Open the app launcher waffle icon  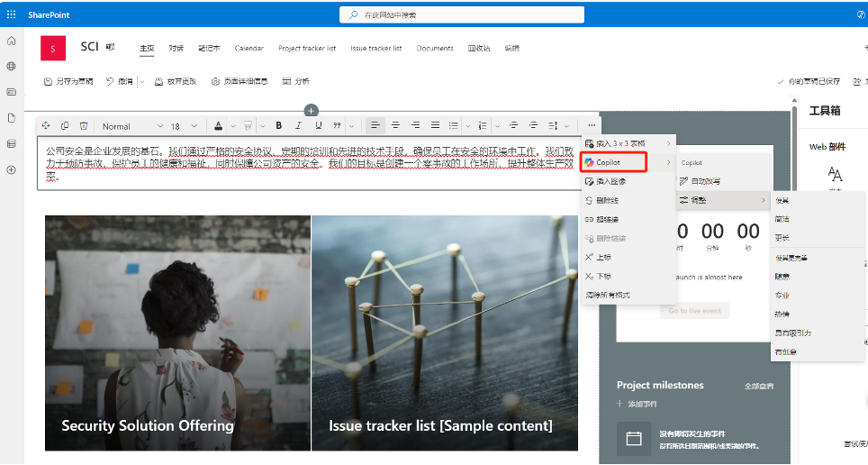click(12, 14)
